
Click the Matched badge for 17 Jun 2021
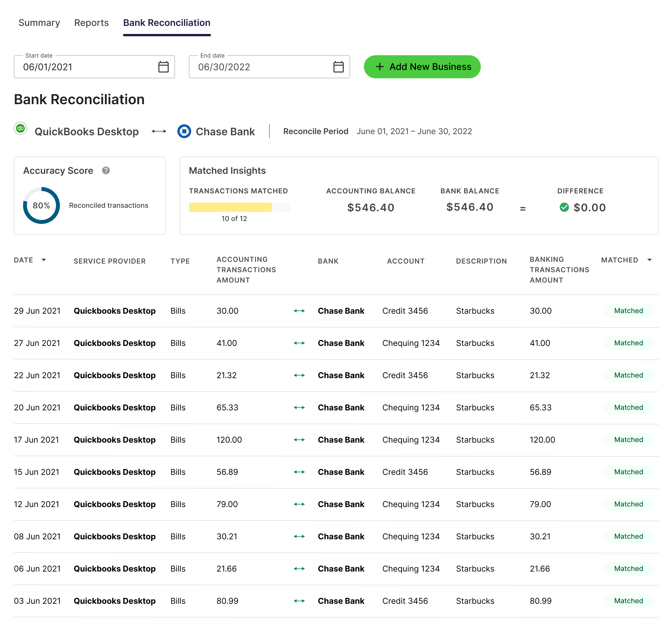[629, 440]
